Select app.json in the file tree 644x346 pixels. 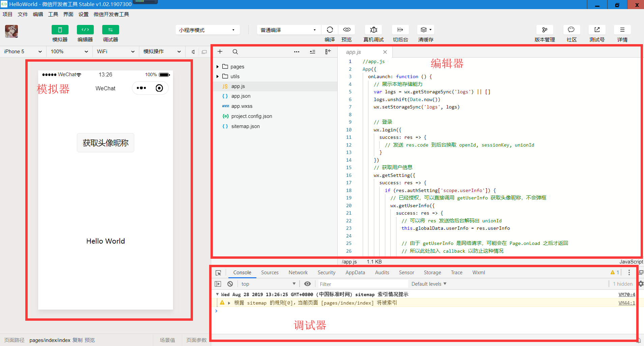(x=275, y=96)
